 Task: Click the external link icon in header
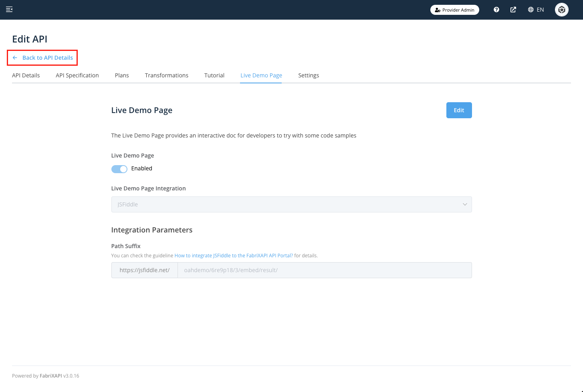513,10
